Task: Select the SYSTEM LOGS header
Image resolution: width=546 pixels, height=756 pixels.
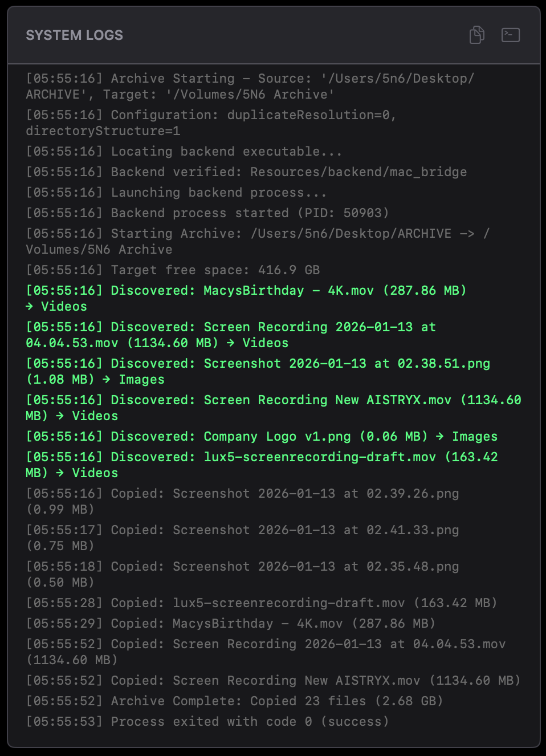Action: pyautogui.click(x=74, y=35)
